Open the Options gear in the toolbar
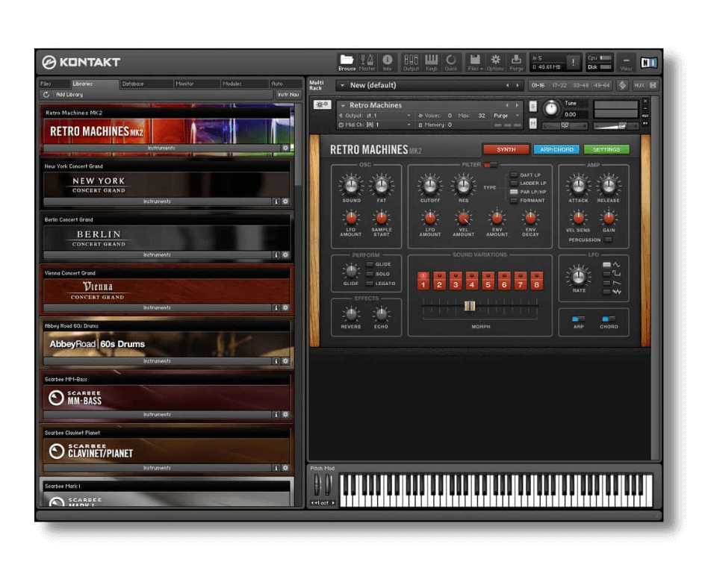 point(495,62)
